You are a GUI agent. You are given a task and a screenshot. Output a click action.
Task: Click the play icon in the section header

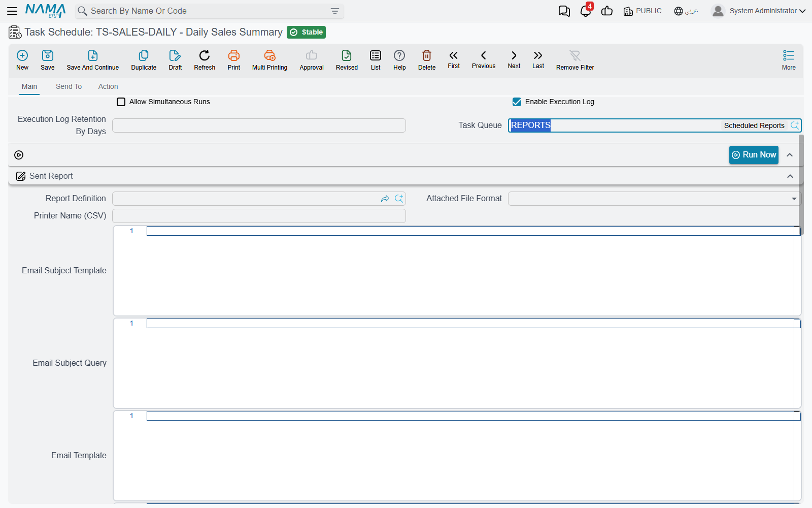(19, 155)
